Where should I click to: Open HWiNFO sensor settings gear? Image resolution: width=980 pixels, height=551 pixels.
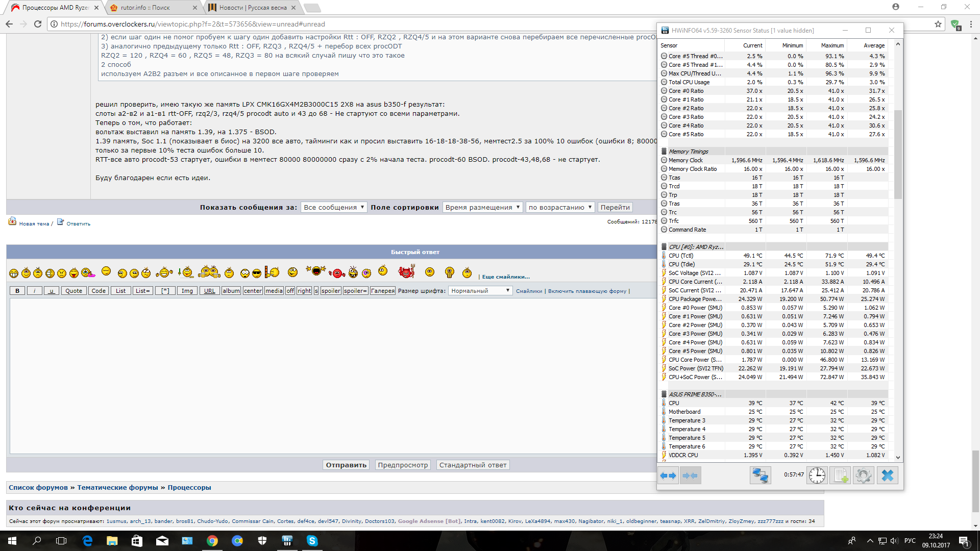864,475
